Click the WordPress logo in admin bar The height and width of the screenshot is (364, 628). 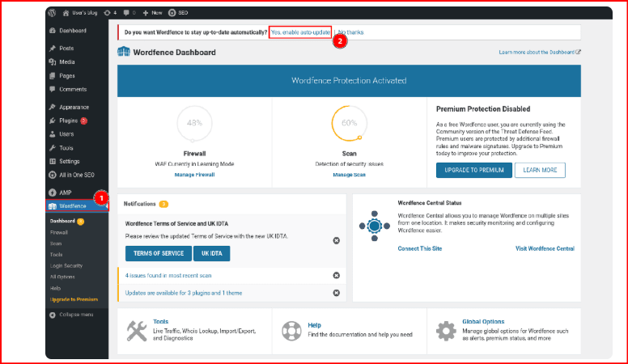52,13
